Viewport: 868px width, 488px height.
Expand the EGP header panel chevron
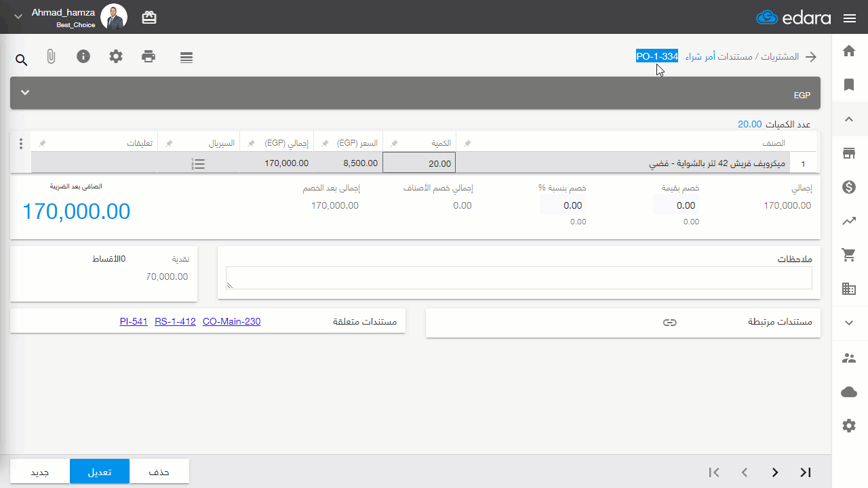(x=25, y=92)
